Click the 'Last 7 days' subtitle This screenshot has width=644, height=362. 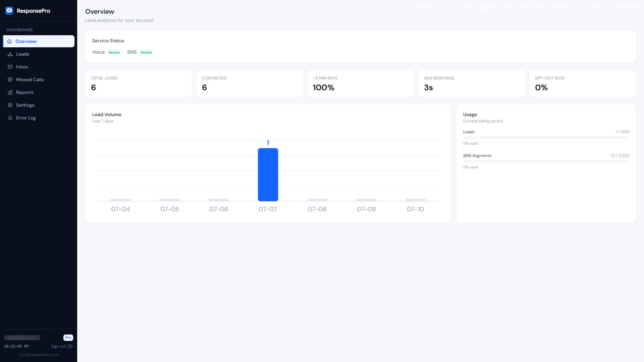point(103,121)
